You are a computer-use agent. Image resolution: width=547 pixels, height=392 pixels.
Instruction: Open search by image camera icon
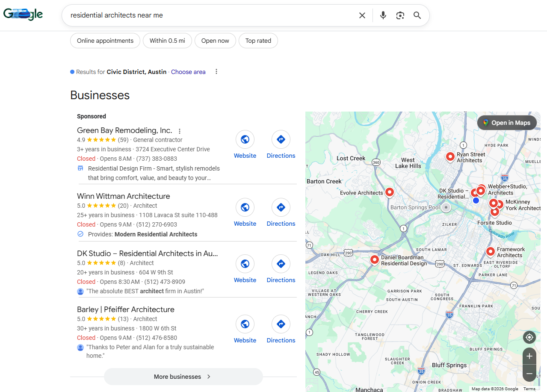coord(400,15)
